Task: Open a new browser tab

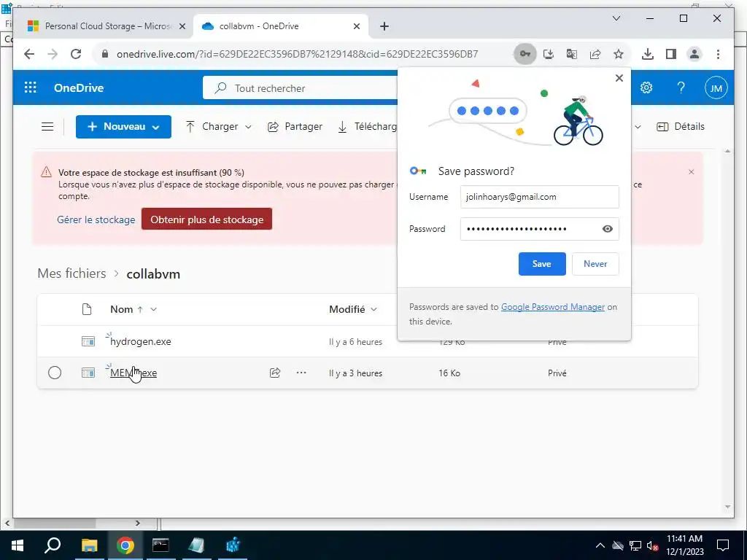Action: click(384, 26)
